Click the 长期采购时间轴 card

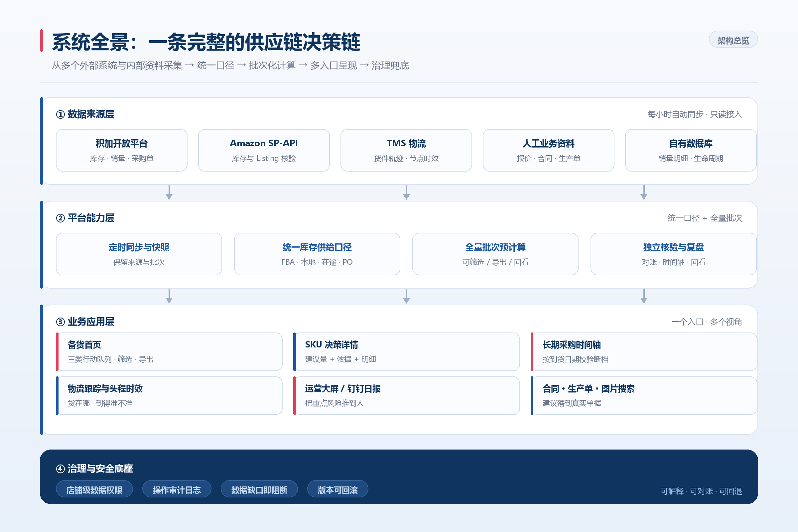pos(644,351)
